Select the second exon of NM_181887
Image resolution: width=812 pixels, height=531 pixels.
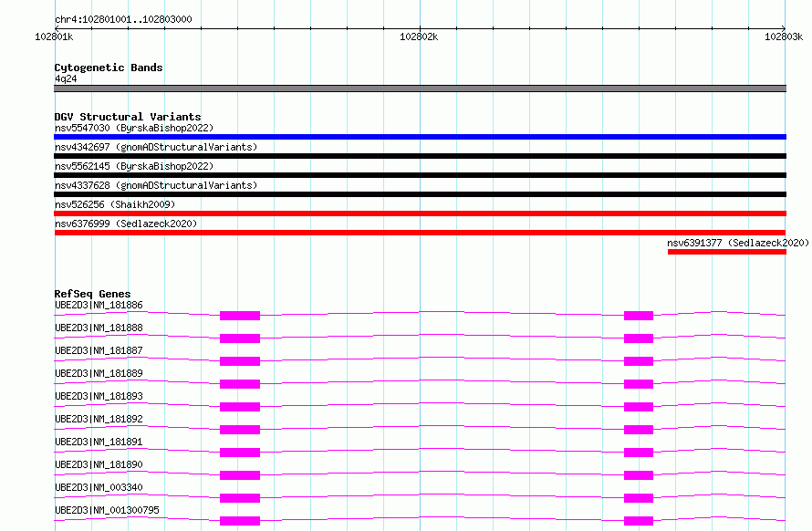[639, 361]
